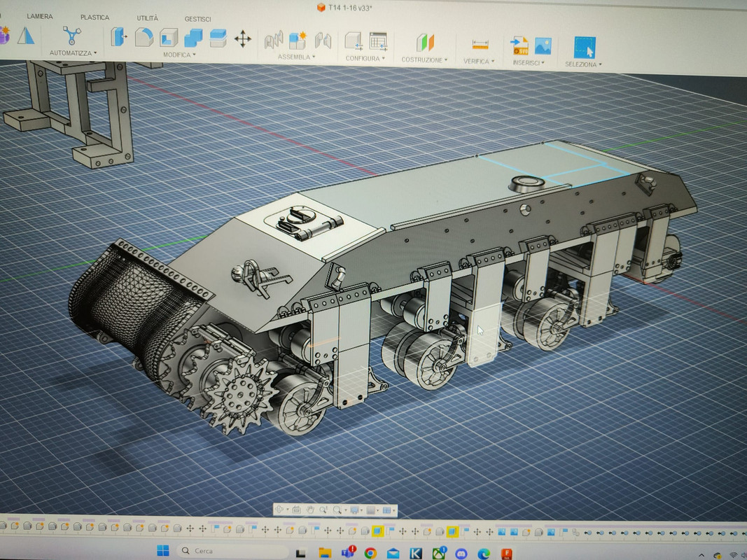This screenshot has height=560, width=747.
Task: Click the Assembla joint icon beside sparkle icon
Action: coord(323,41)
